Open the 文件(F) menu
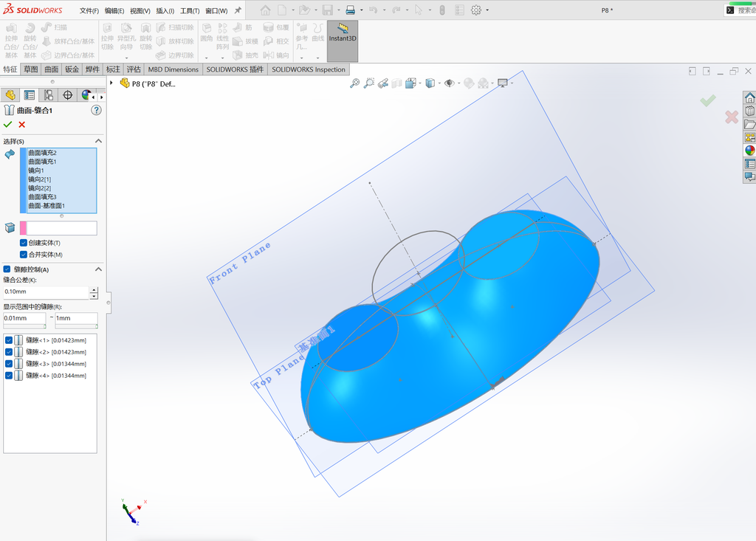The image size is (756, 541). click(x=89, y=10)
